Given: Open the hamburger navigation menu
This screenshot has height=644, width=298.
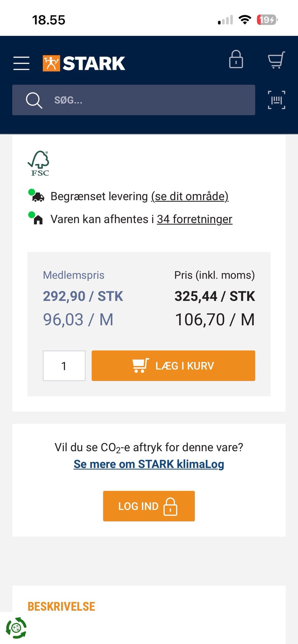Looking at the screenshot, I should pos(21,63).
